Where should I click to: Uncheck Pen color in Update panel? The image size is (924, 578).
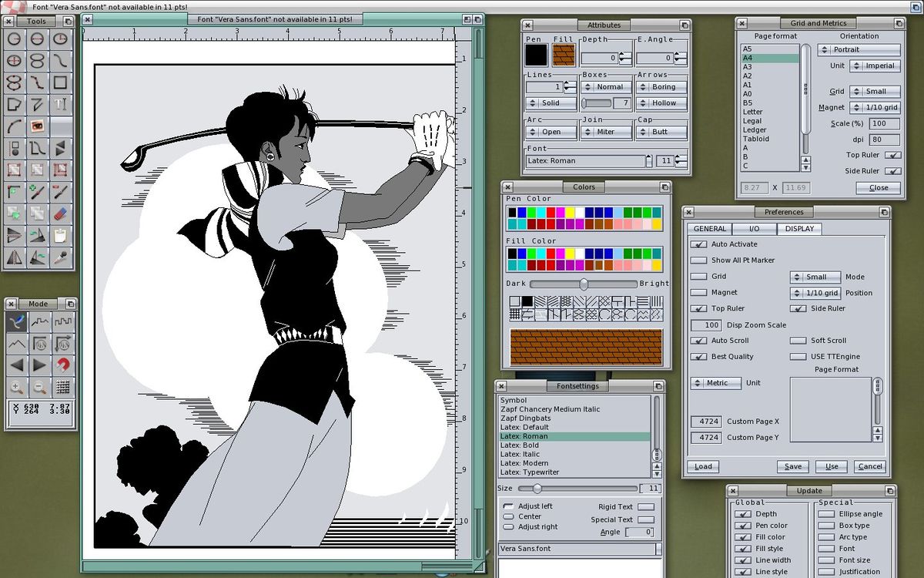click(x=742, y=526)
